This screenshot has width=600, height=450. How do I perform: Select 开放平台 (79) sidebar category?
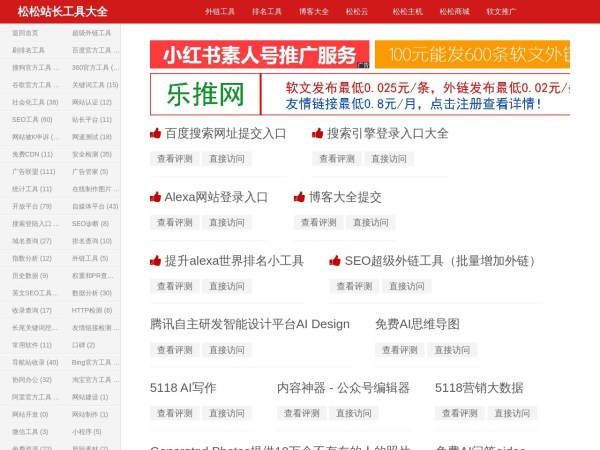(x=32, y=206)
